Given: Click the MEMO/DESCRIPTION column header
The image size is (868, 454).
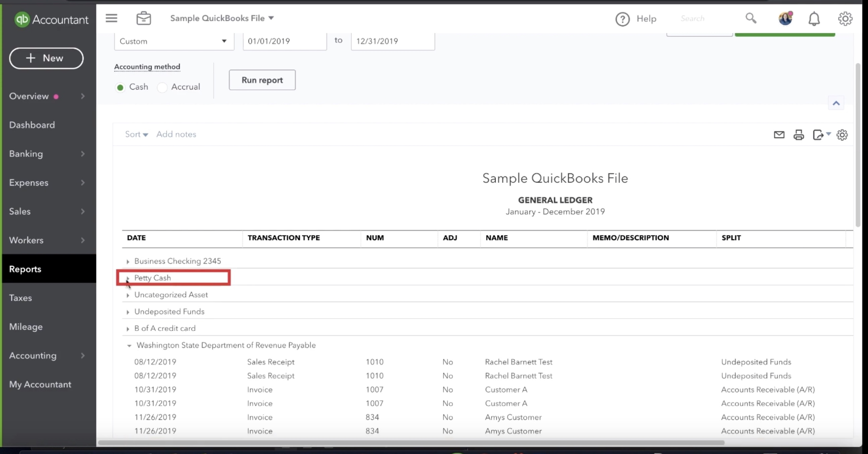Looking at the screenshot, I should 631,238.
